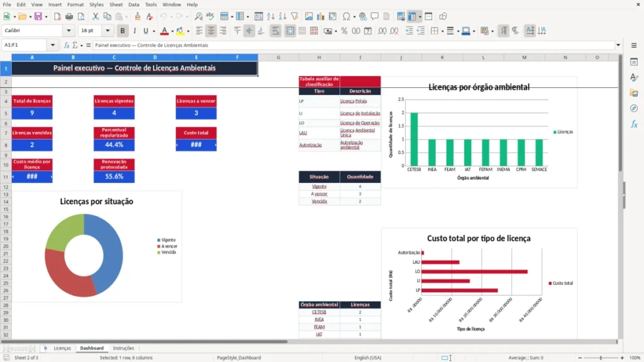This screenshot has width=644, height=362.
Task: Insert a special character (Omega icon)
Action: (347, 16)
